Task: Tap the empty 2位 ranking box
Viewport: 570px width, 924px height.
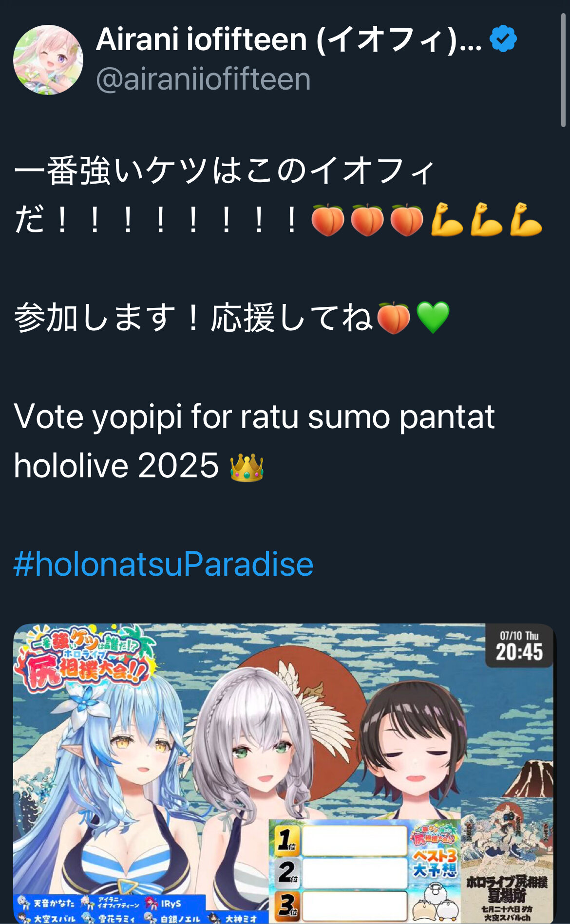Action: pos(354,873)
